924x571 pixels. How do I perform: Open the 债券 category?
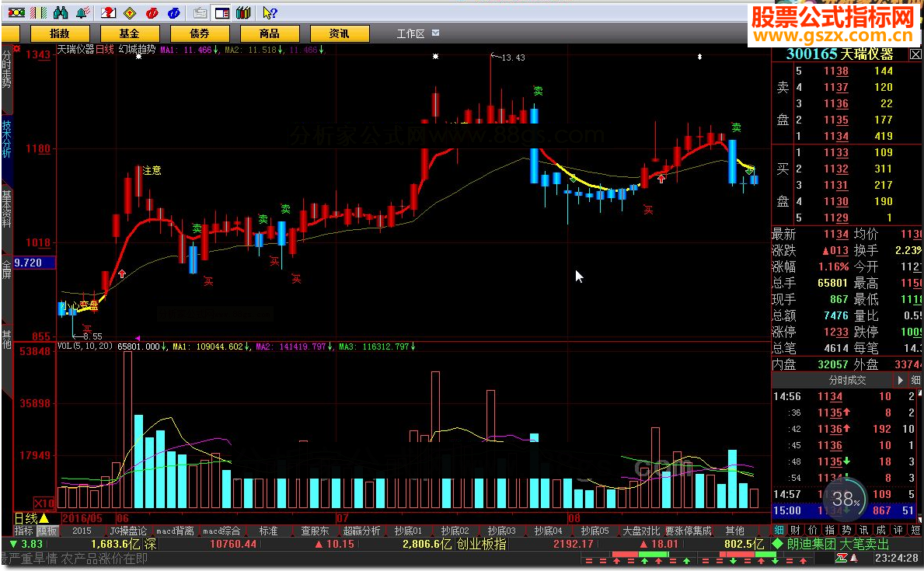coord(200,33)
